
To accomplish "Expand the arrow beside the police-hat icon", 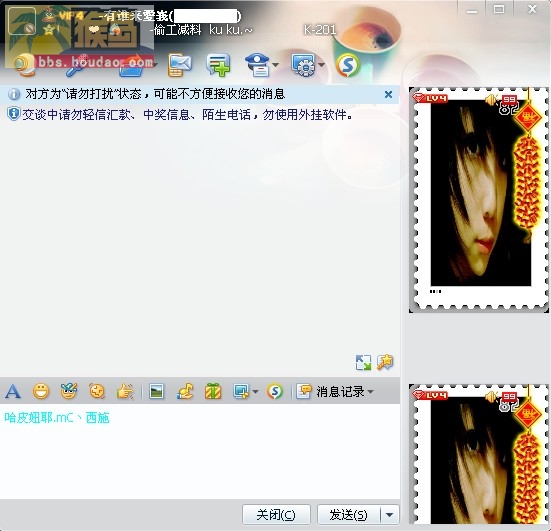I will (x=276, y=65).
